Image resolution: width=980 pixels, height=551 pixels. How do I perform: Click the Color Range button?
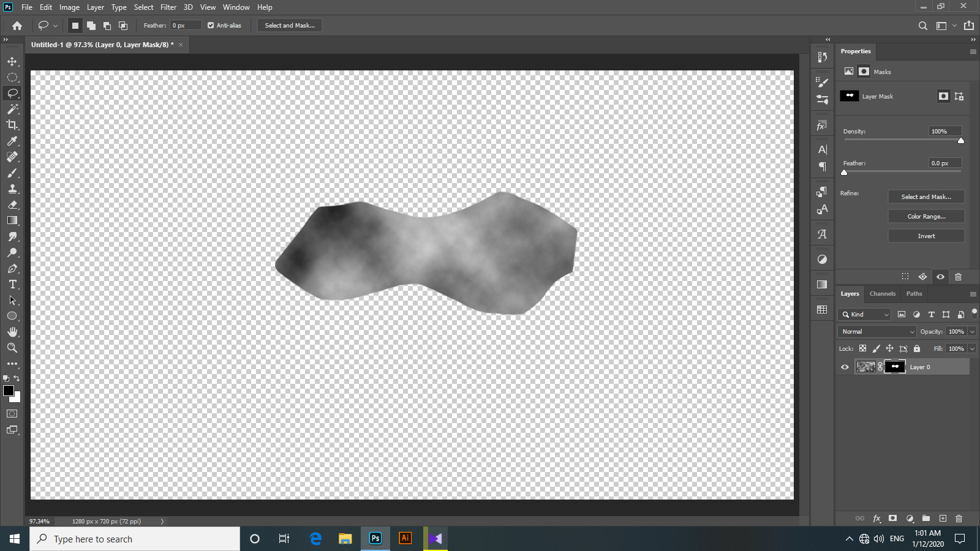click(x=925, y=216)
